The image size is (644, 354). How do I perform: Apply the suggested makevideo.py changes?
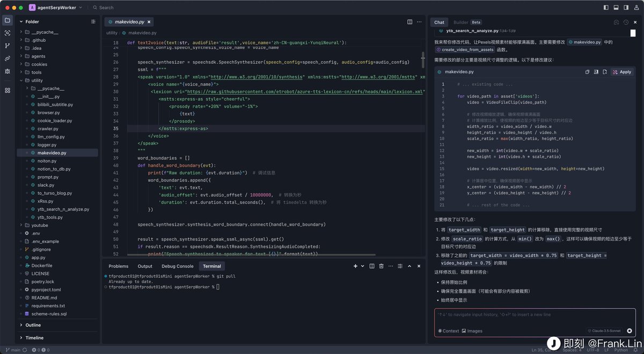[623, 71]
